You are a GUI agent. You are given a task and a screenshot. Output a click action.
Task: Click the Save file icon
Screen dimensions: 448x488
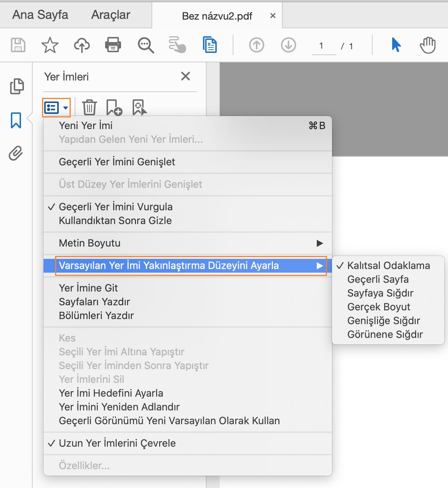[18, 45]
